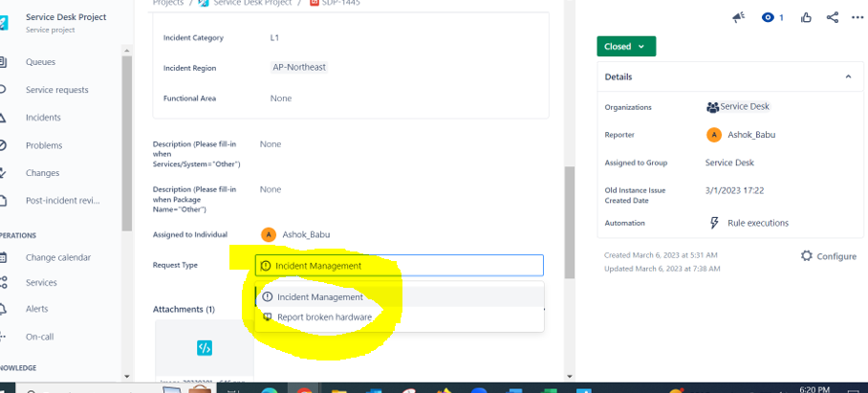Open Queues in the sidebar
868x393 pixels.
pyautogui.click(x=40, y=62)
